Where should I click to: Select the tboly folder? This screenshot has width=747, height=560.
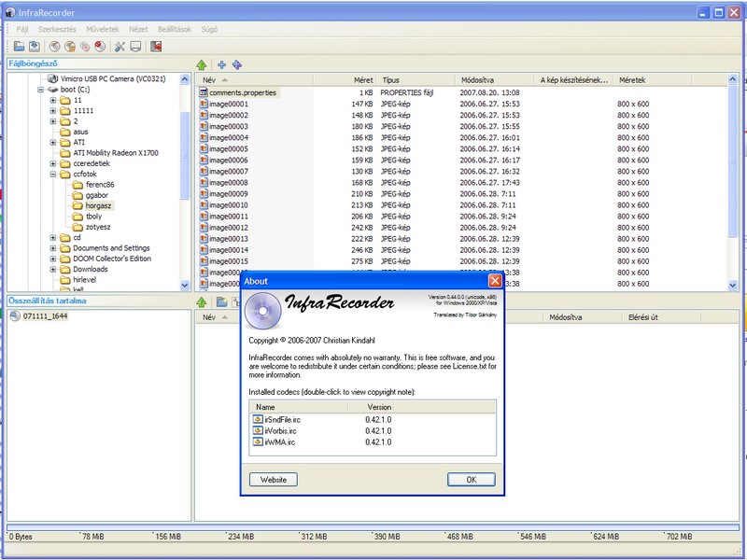94,217
